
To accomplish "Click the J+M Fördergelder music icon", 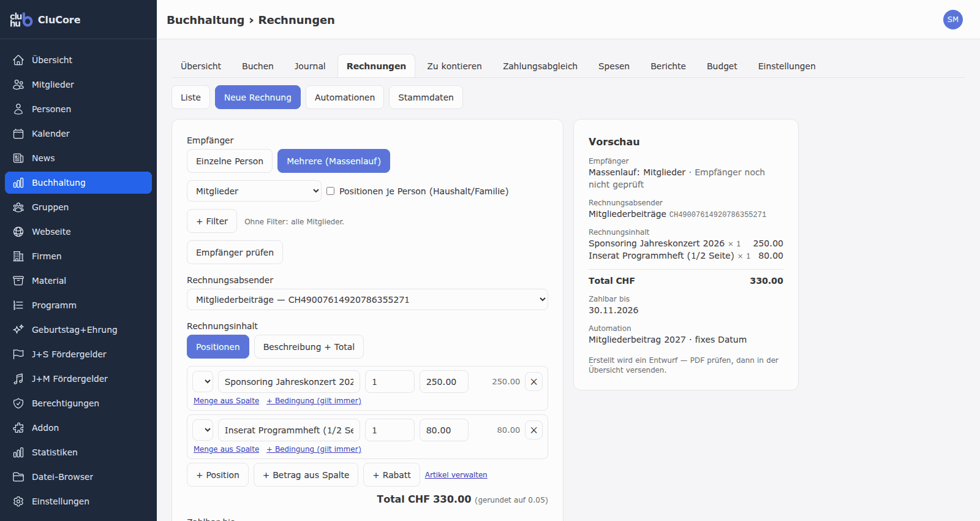I will tap(18, 379).
